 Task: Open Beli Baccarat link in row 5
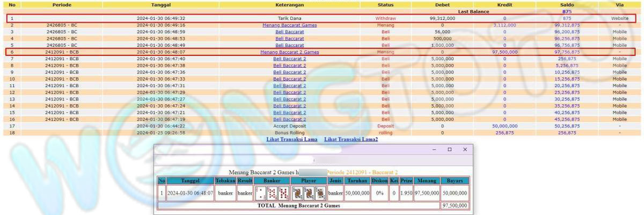(289, 45)
